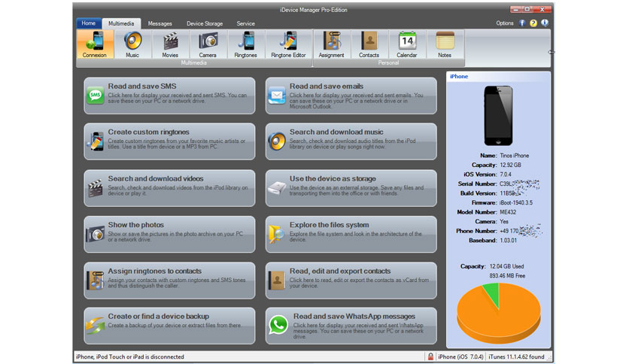Click the yellow help question mark icon
The width and height of the screenshot is (629, 364).
pyautogui.click(x=533, y=23)
